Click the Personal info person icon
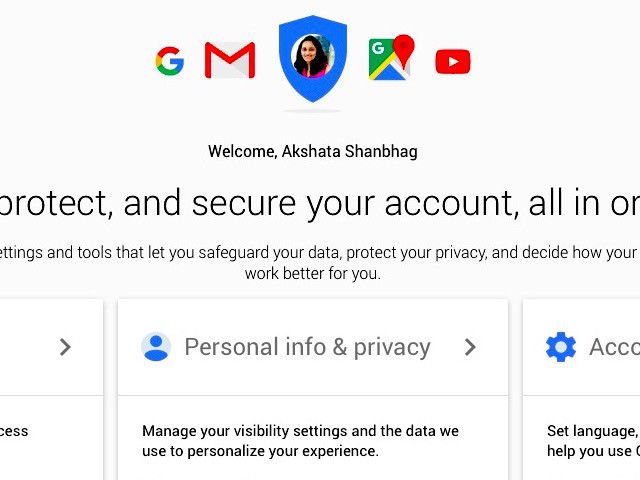 (x=156, y=347)
